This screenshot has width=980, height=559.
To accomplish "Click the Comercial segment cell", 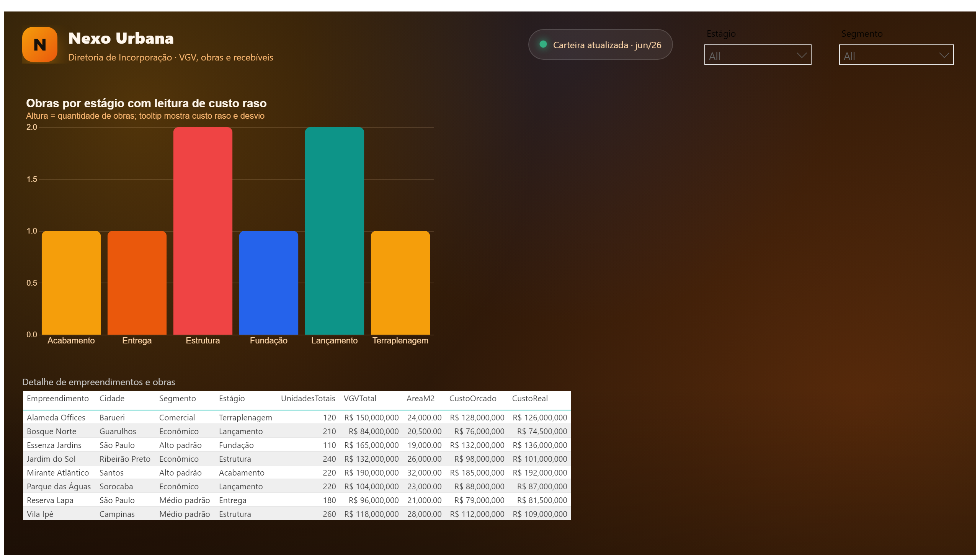I will point(177,417).
